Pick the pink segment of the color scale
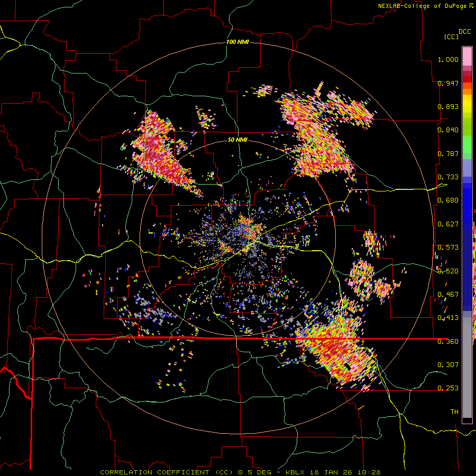The height and width of the screenshot is (476, 476). click(x=467, y=56)
